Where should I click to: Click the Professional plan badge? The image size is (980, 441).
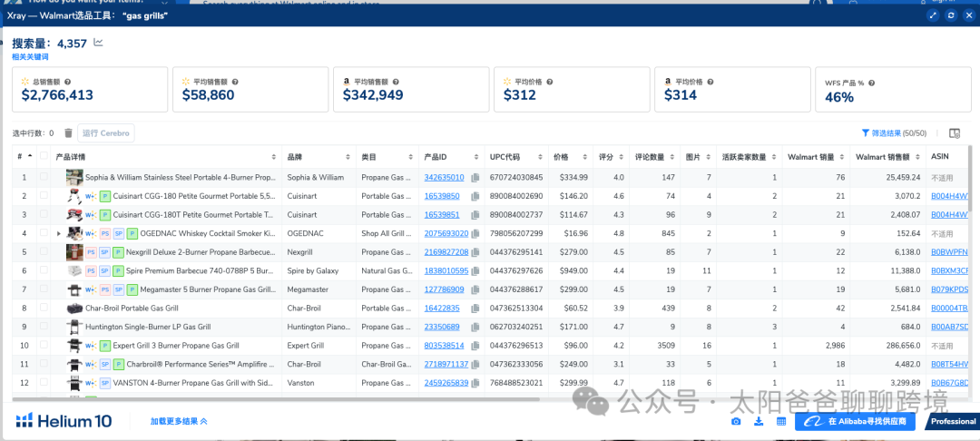[x=953, y=422]
